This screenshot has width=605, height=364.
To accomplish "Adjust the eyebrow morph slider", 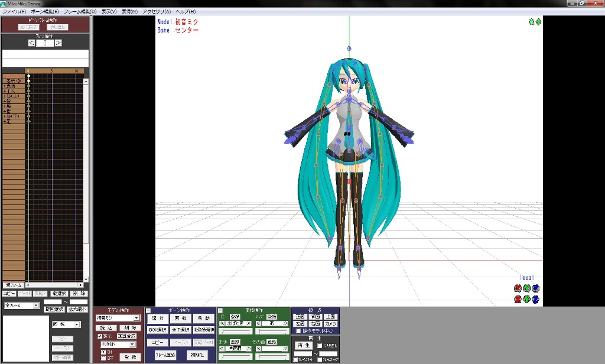I will (x=235, y=357).
